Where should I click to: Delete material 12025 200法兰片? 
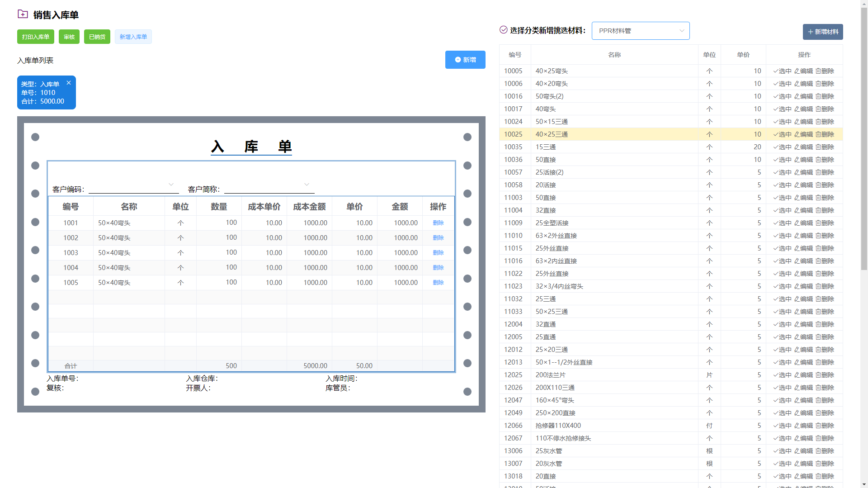(825, 375)
